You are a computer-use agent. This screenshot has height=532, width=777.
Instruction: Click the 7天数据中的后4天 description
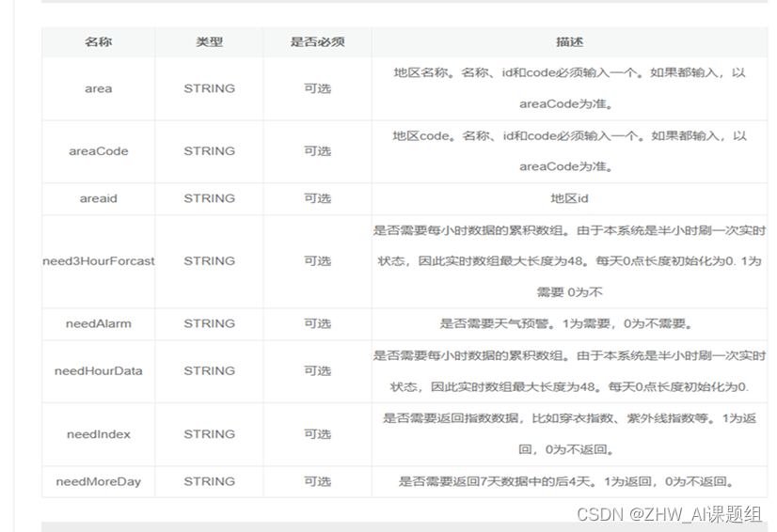(566, 481)
